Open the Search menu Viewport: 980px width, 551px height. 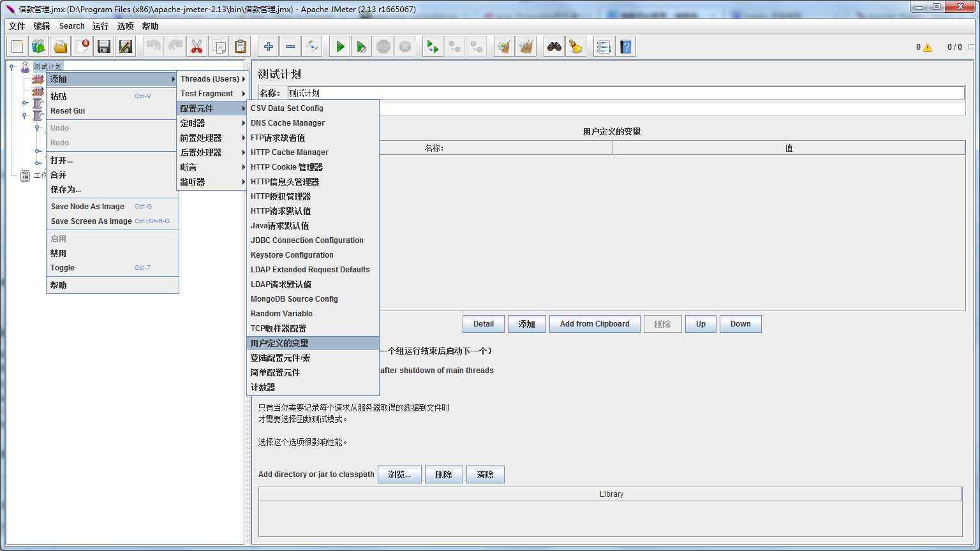pos(72,26)
